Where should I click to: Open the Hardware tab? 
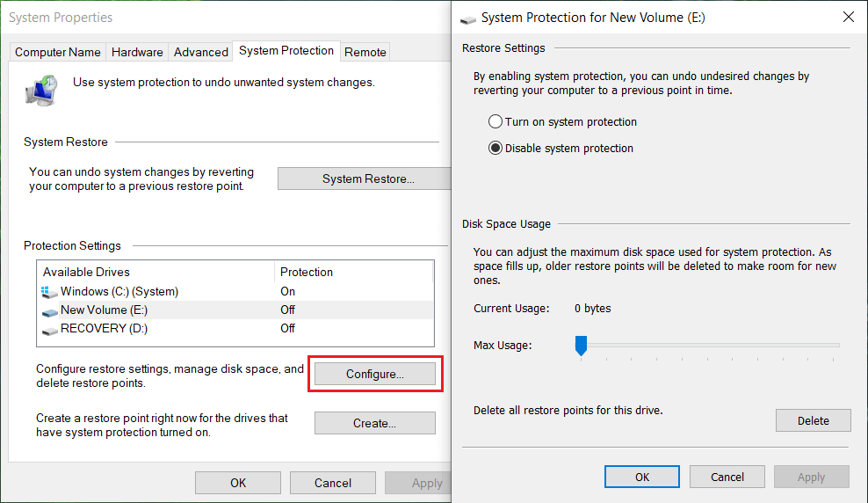137,52
